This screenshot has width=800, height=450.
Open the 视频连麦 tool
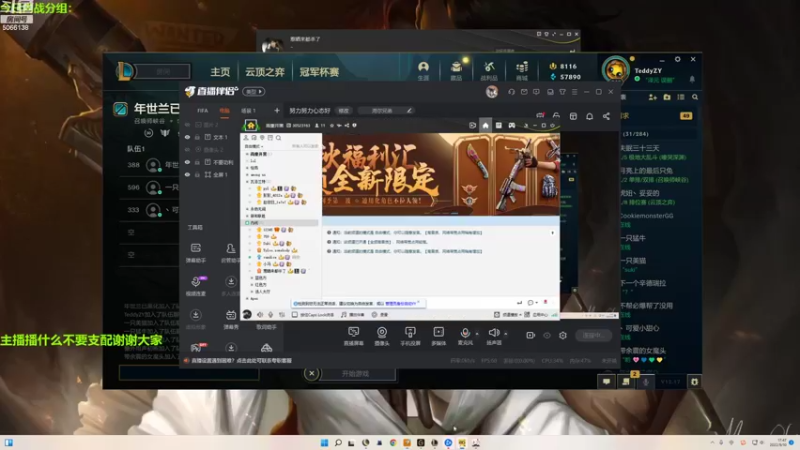195,286
